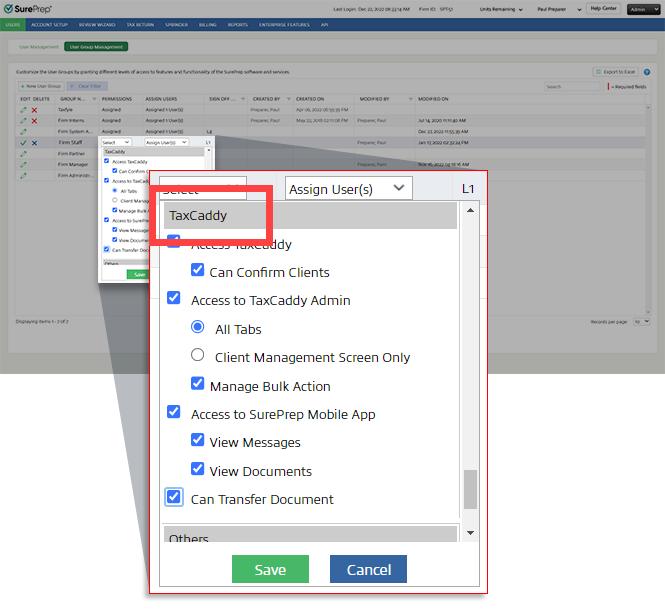Click the blue help question mark icon

[647, 72]
